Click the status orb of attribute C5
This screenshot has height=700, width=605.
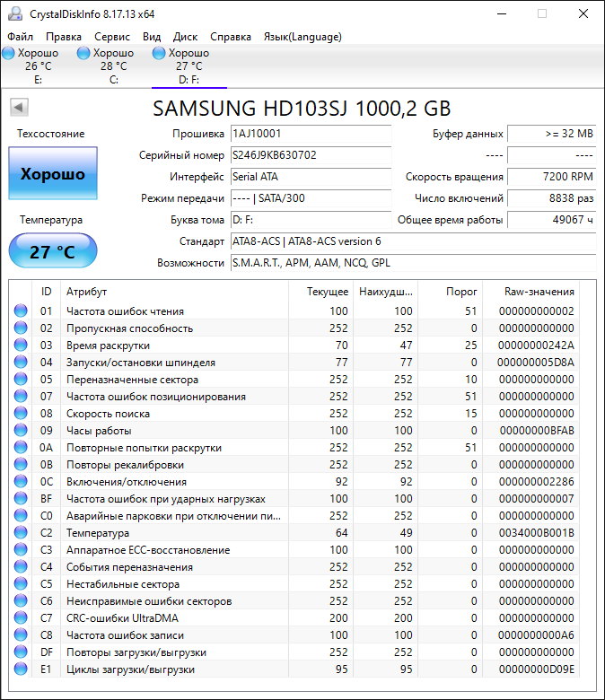(21, 583)
